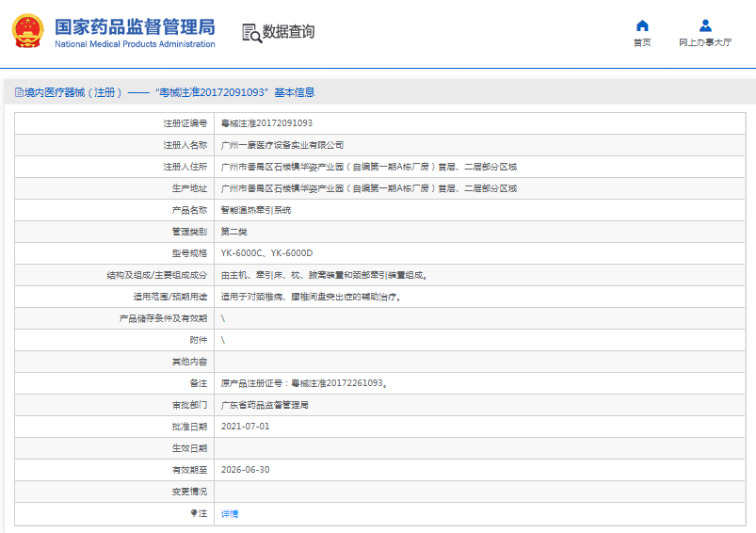Click the national emblem logo

pos(27,31)
